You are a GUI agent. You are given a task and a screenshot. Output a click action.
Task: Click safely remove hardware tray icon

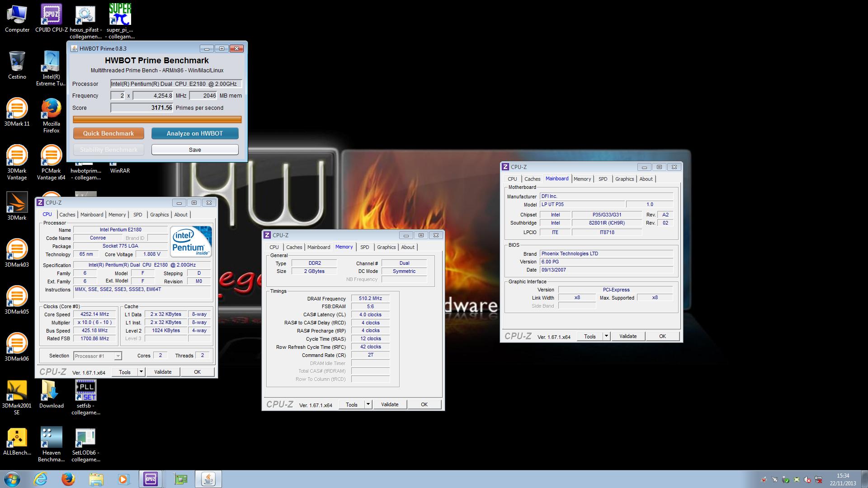coord(786,479)
